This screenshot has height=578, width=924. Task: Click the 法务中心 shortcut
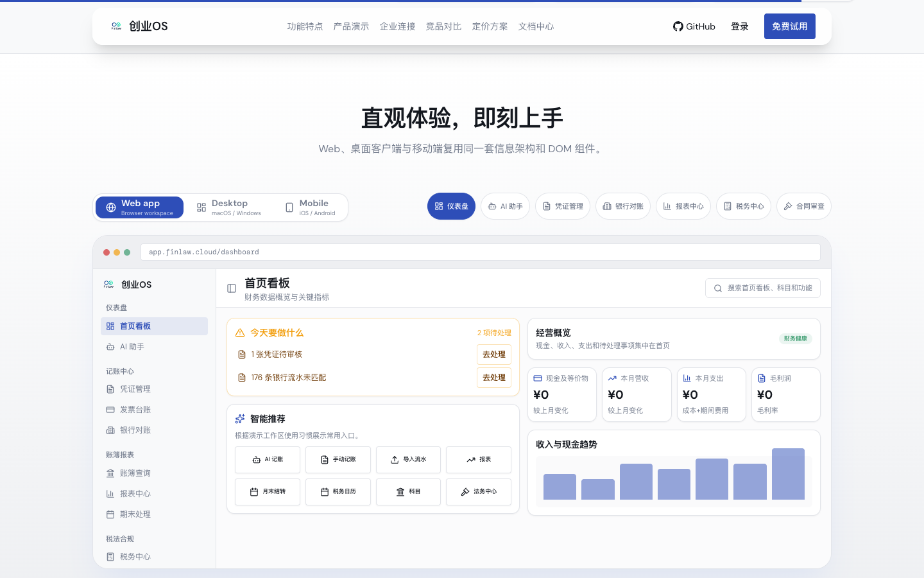click(479, 492)
